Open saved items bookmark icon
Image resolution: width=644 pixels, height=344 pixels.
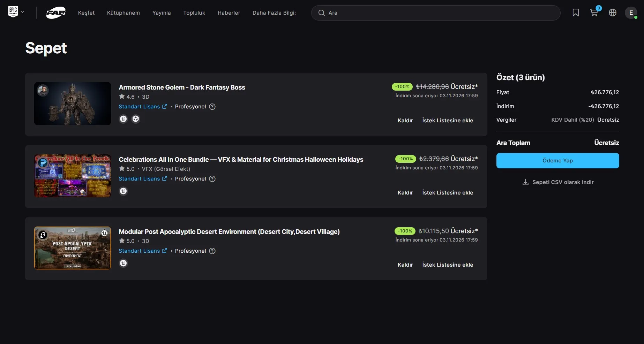tap(576, 13)
